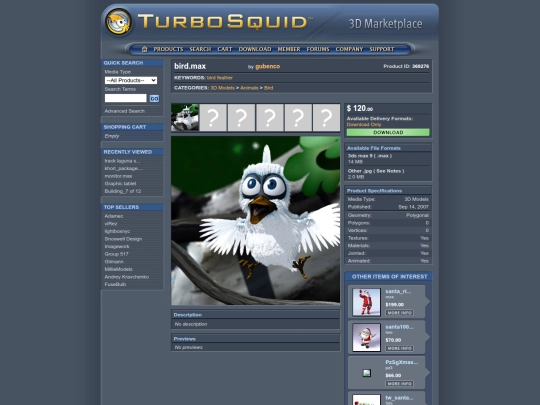Open the Animals category link

[x=249, y=88]
